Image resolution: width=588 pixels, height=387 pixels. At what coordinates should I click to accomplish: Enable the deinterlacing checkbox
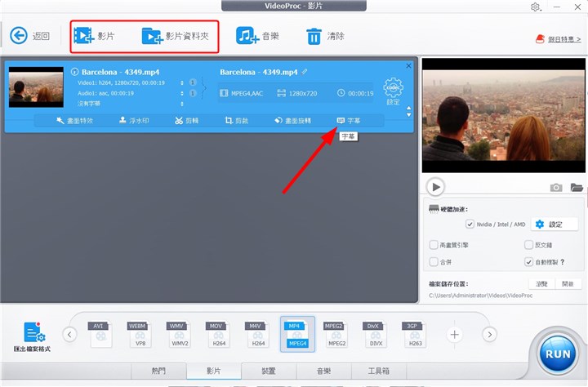(528, 245)
